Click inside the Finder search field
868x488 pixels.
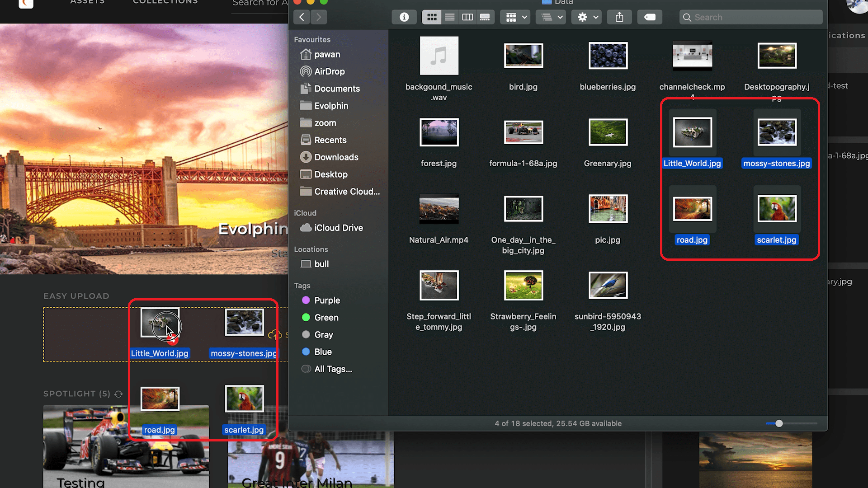tap(750, 17)
